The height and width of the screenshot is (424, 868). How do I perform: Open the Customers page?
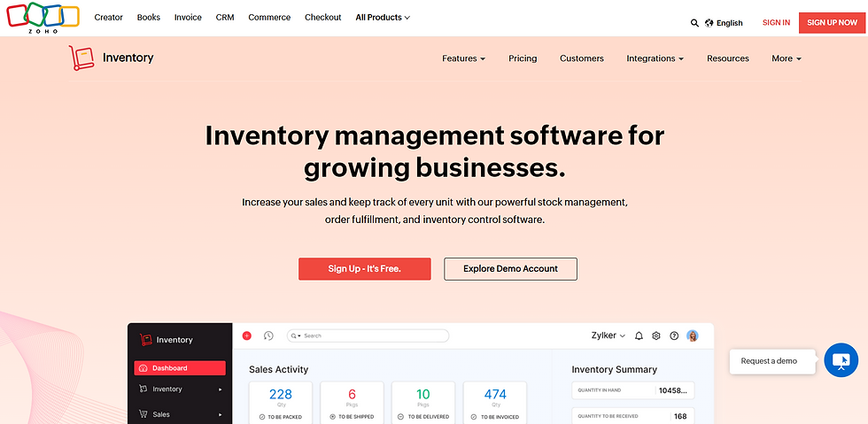tap(582, 58)
